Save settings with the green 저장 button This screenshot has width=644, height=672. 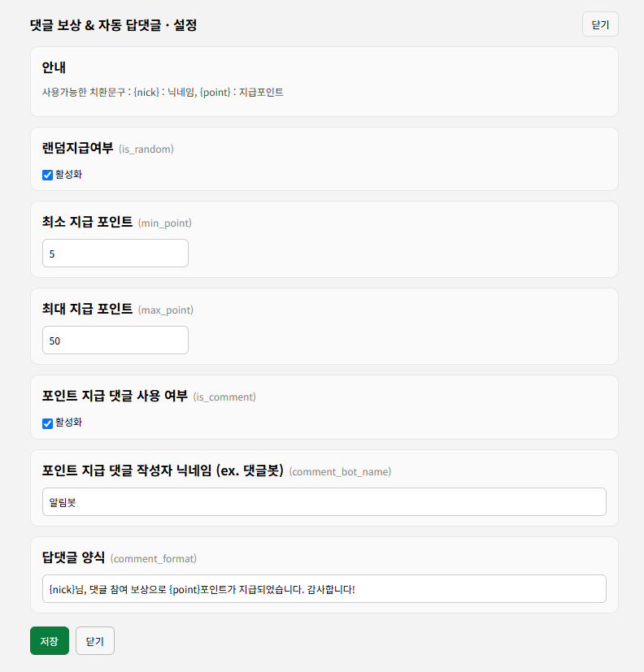pos(50,640)
